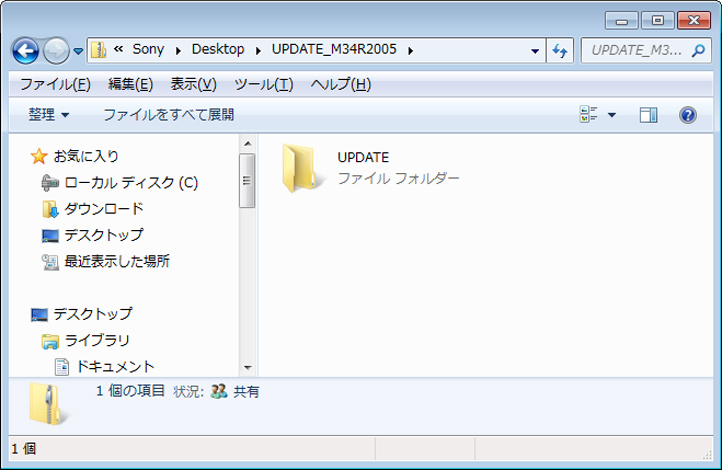Image resolution: width=723 pixels, height=470 pixels.
Task: Open the recent pages dropdown arrow
Action: [78, 51]
